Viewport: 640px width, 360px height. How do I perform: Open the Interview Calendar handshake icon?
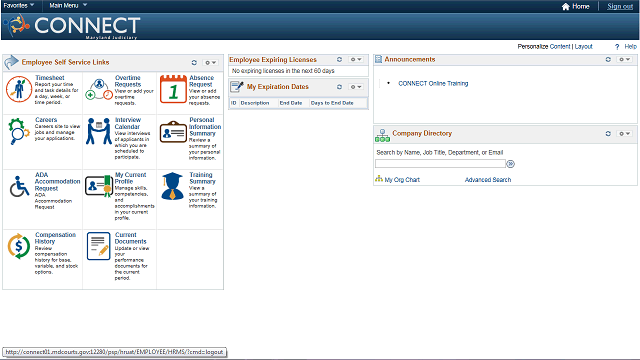click(x=99, y=131)
